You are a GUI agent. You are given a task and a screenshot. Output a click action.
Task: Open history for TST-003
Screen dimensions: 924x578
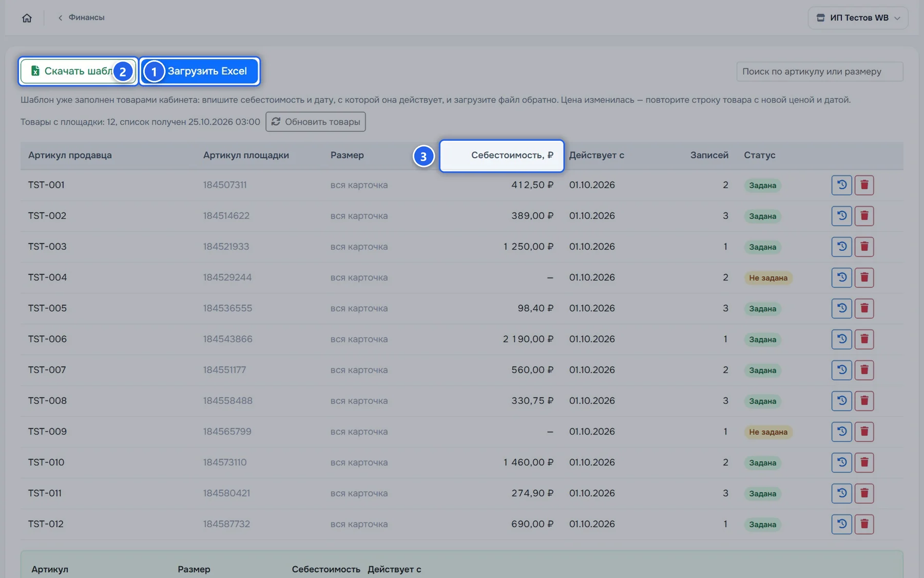tap(842, 247)
